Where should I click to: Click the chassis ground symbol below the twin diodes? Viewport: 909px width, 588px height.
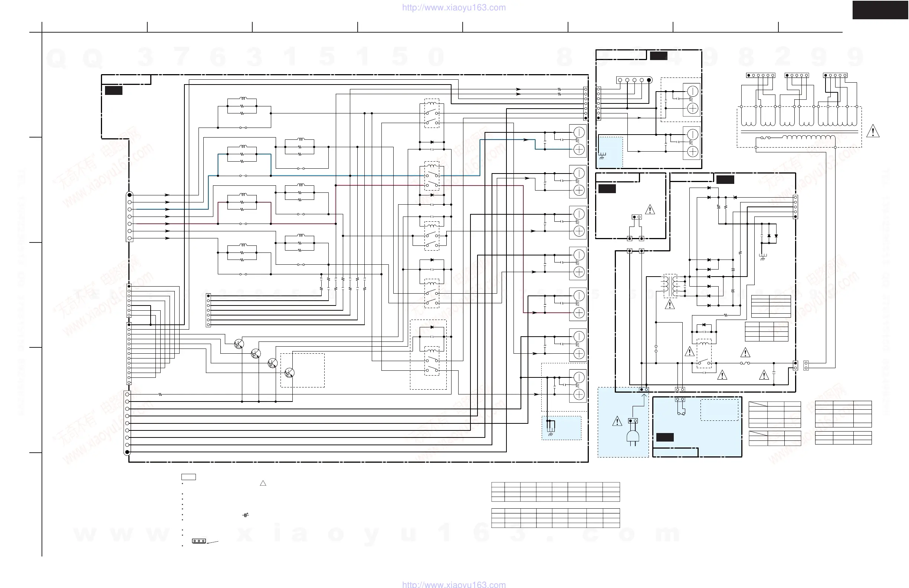pos(763,258)
